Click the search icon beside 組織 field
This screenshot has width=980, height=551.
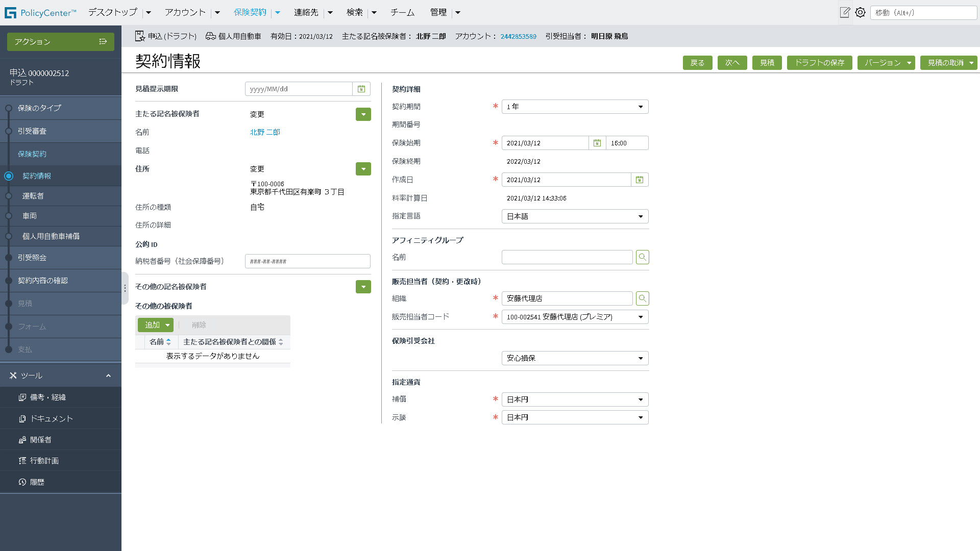point(643,298)
